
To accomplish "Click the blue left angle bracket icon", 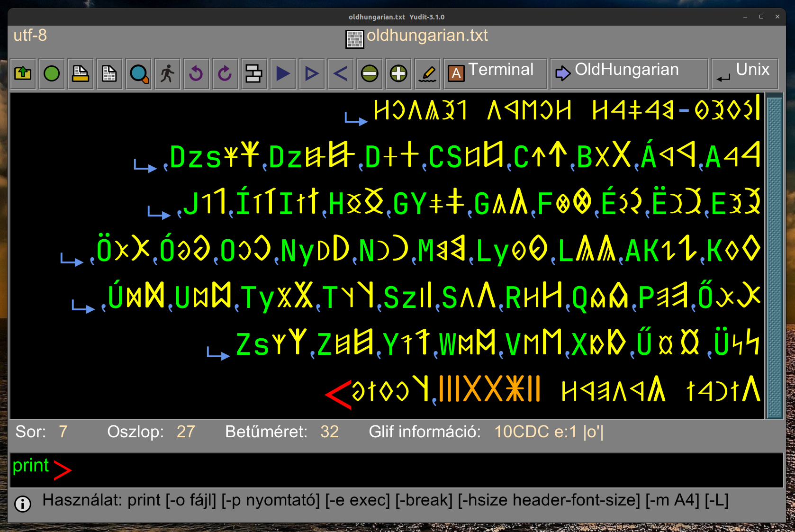I will pyautogui.click(x=341, y=74).
